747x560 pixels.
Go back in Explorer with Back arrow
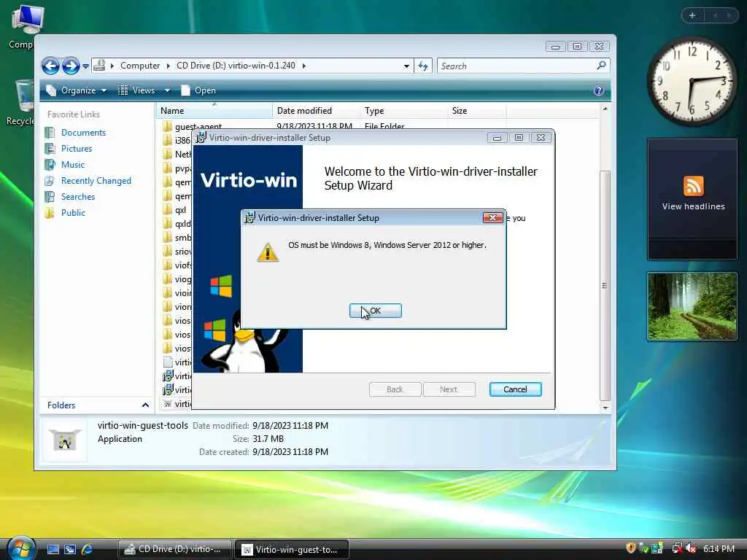[50, 66]
